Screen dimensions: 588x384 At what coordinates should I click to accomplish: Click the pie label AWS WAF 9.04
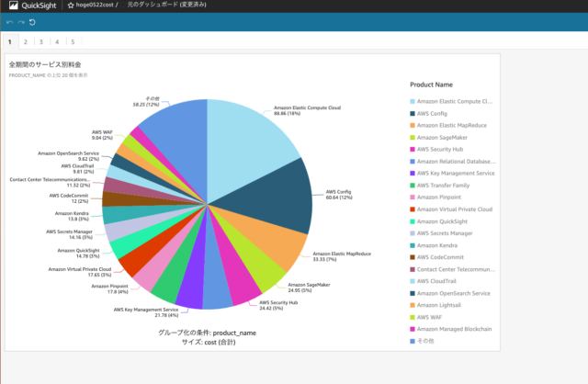[102, 135]
